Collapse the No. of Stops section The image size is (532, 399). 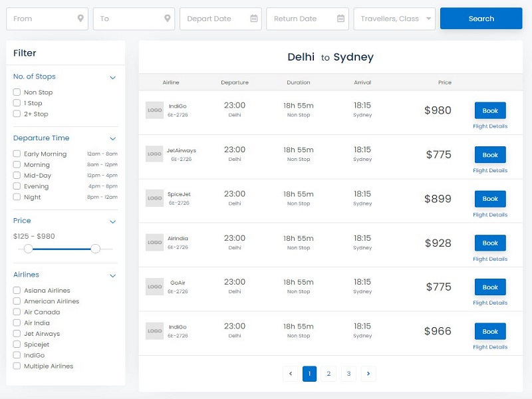tap(113, 78)
